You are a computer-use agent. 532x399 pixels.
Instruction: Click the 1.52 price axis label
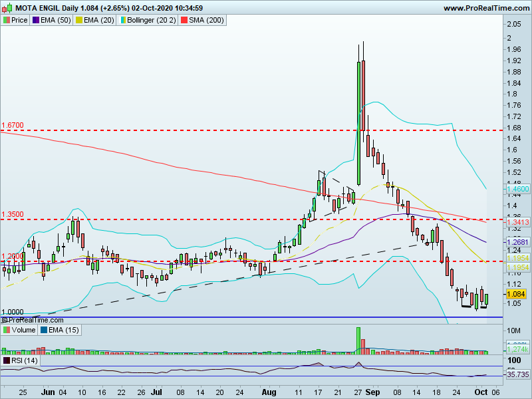514,172
